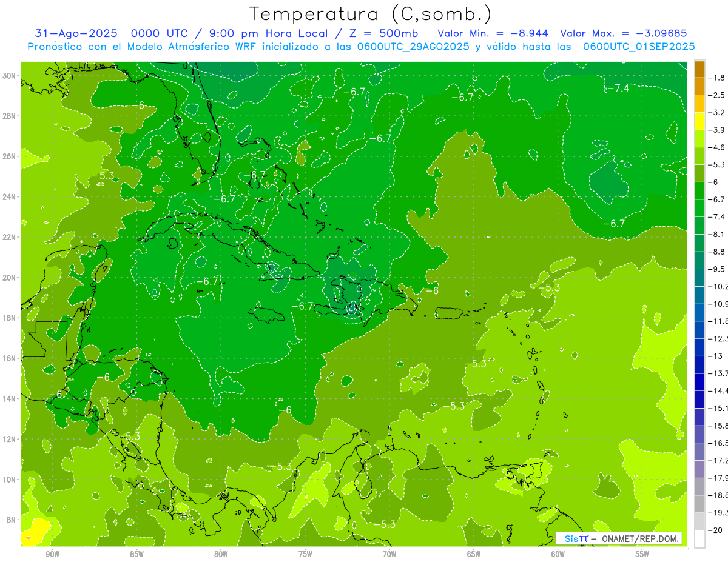Click longitude axis label "80W"
Viewport: 728px width, 562px height.
click(221, 554)
